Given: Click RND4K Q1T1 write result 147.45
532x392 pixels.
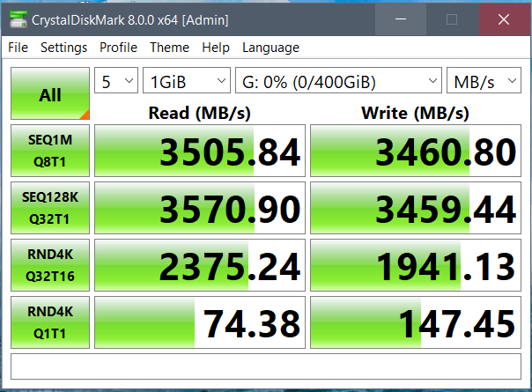Looking at the screenshot, I should click(x=416, y=322).
